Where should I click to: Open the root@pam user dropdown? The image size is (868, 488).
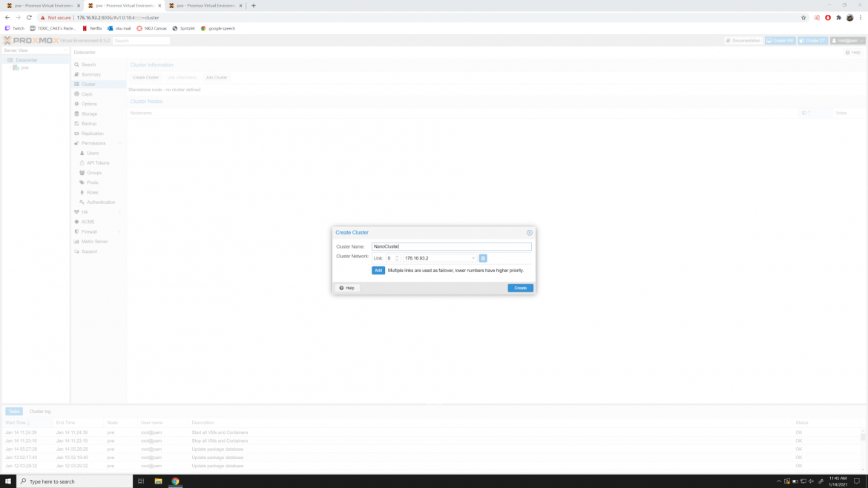point(847,40)
